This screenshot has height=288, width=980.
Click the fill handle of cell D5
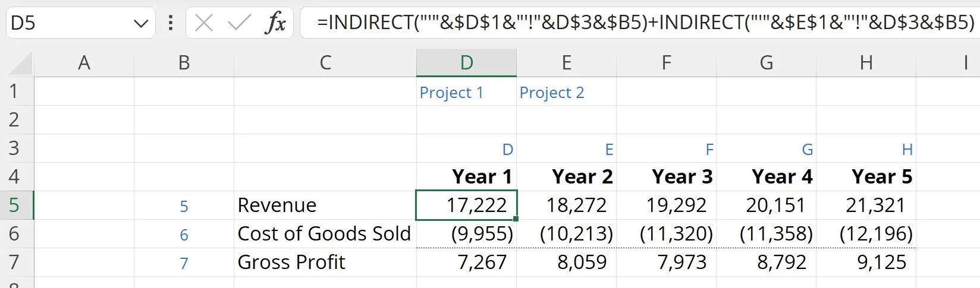pos(516,219)
